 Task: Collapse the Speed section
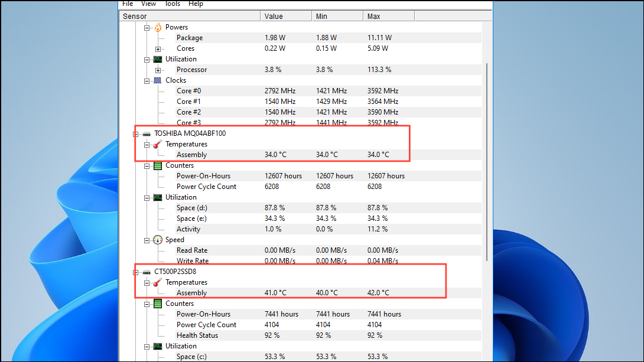tap(147, 240)
